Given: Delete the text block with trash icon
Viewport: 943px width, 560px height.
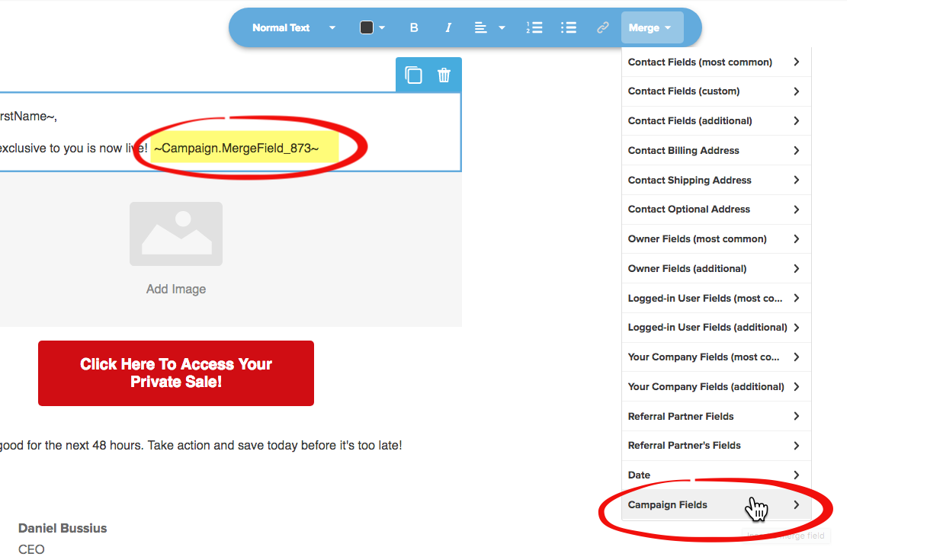Looking at the screenshot, I should pyautogui.click(x=444, y=75).
